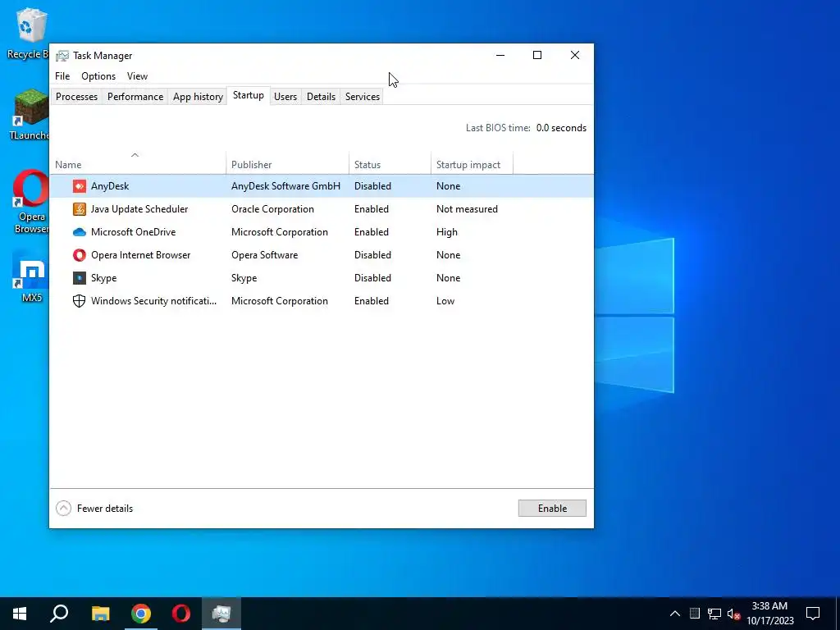The width and height of the screenshot is (840, 630).
Task: Open taskbar search magnifier
Action: pyautogui.click(x=59, y=614)
